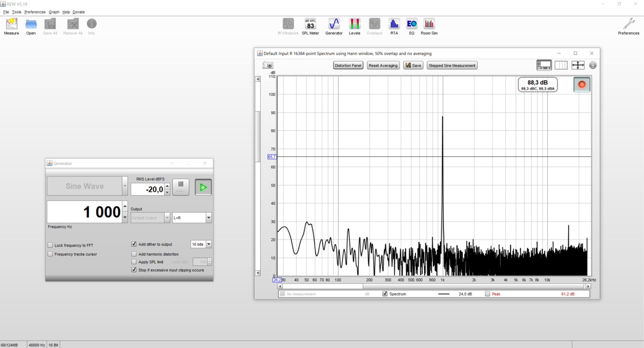
Task: Click the red record button in spectrum window
Action: [x=581, y=84]
